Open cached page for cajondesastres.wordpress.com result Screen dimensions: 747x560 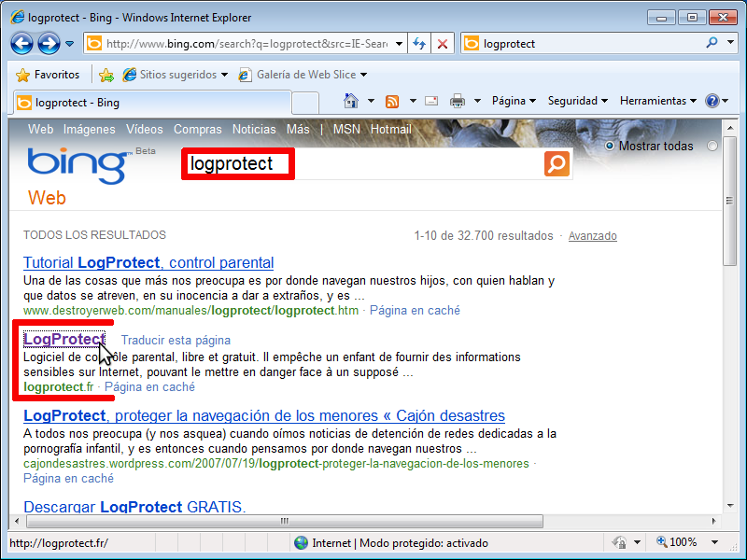[x=68, y=478]
